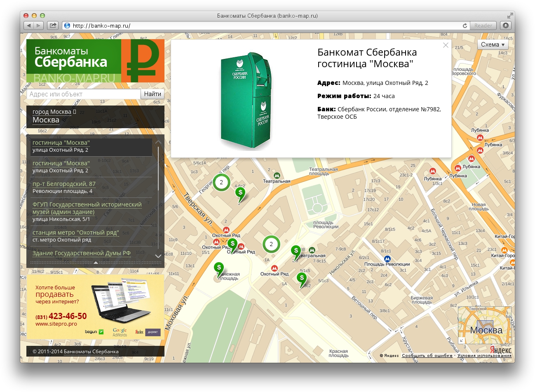Viewport: 535px width, 392px height.
Task: Open the пр-т Белгородский, 87 list entry
Action: point(64,184)
